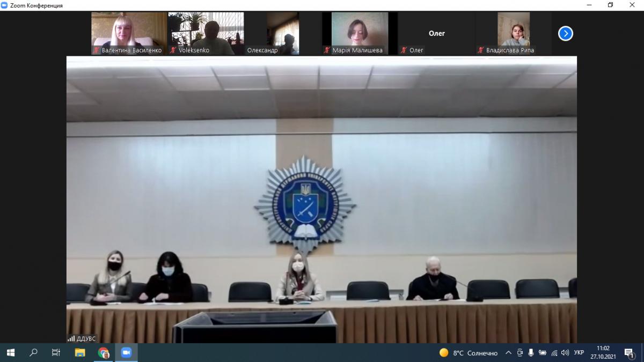Open the battery status tray icon
The image size is (644, 362).
(x=542, y=353)
